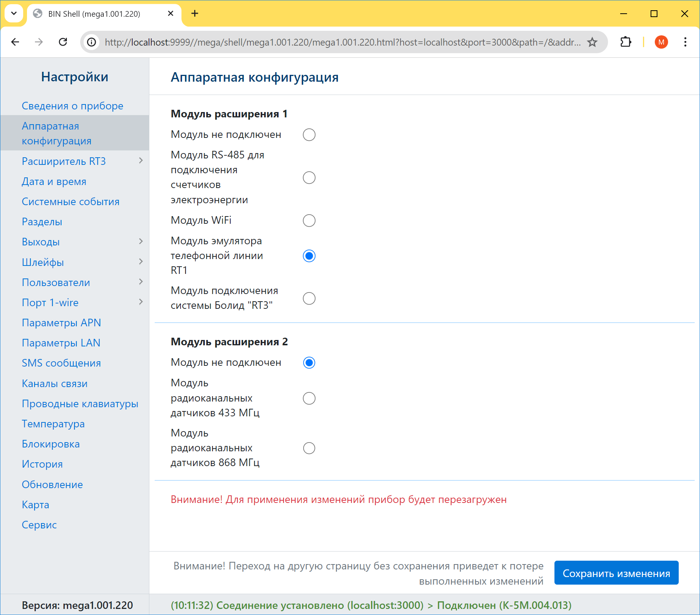Go to Каналы связи in sidebar
Viewport: 700px width, 615px height.
pos(54,384)
